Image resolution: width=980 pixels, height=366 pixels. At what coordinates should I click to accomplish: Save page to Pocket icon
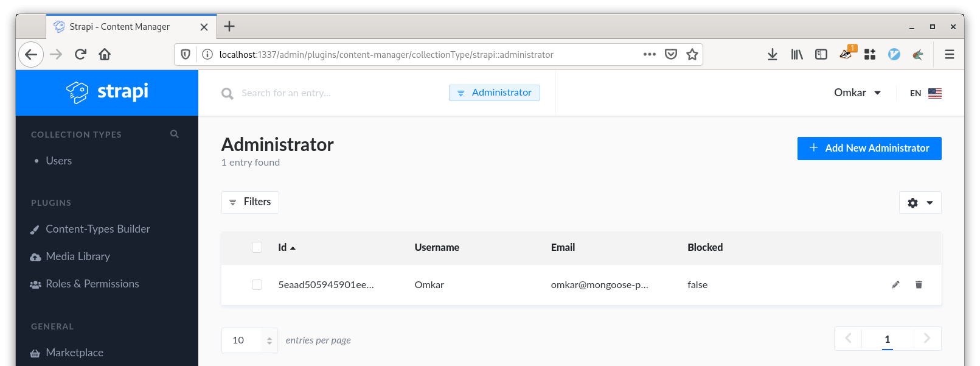(671, 54)
